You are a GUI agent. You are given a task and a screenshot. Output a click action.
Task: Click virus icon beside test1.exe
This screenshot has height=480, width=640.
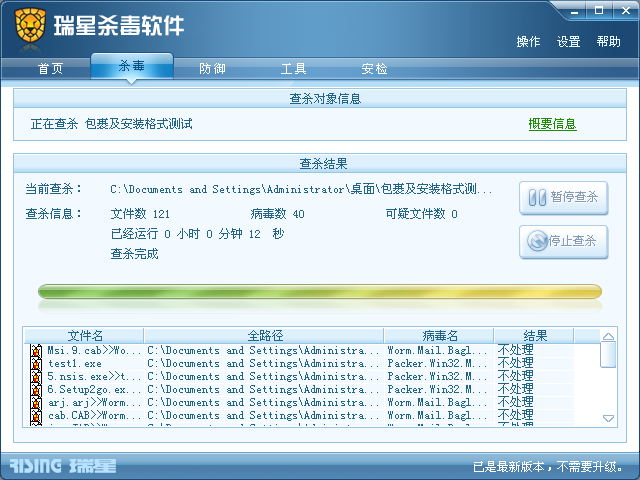click(x=36, y=364)
